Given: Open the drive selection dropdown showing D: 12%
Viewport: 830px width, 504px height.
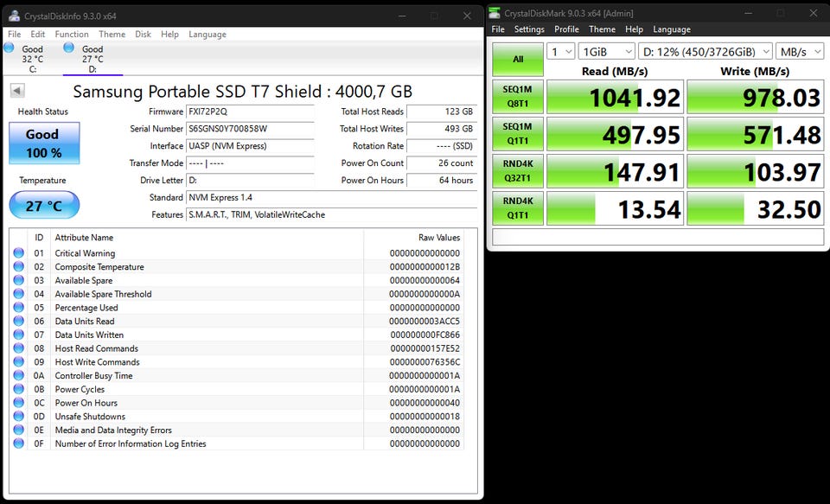Looking at the screenshot, I should (705, 52).
